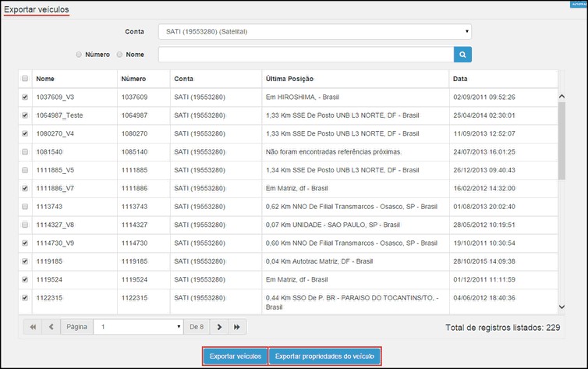588x369 pixels.
Task: Uncheck the 1114730_V9 row checkbox
Action: pos(25,243)
